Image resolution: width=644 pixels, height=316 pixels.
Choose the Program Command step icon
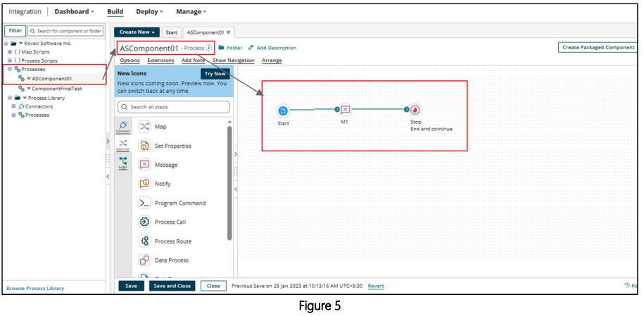click(144, 203)
